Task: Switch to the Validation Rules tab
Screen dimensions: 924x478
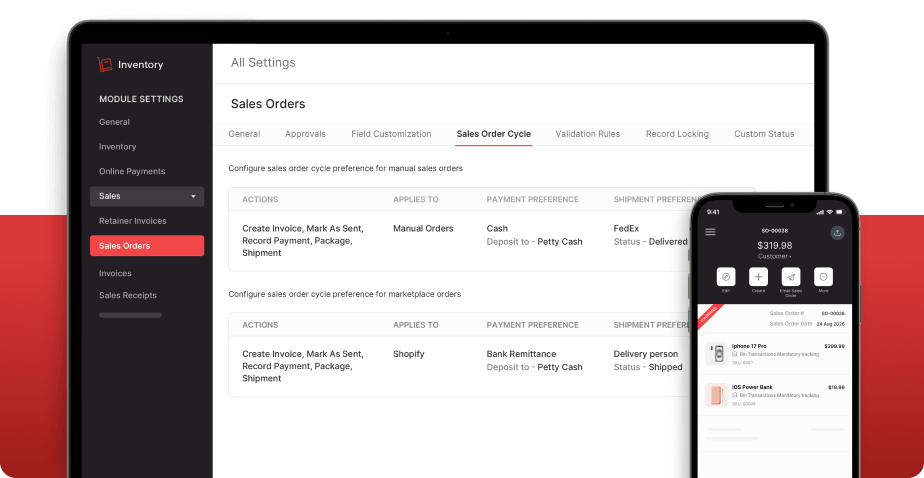Action: coord(588,134)
